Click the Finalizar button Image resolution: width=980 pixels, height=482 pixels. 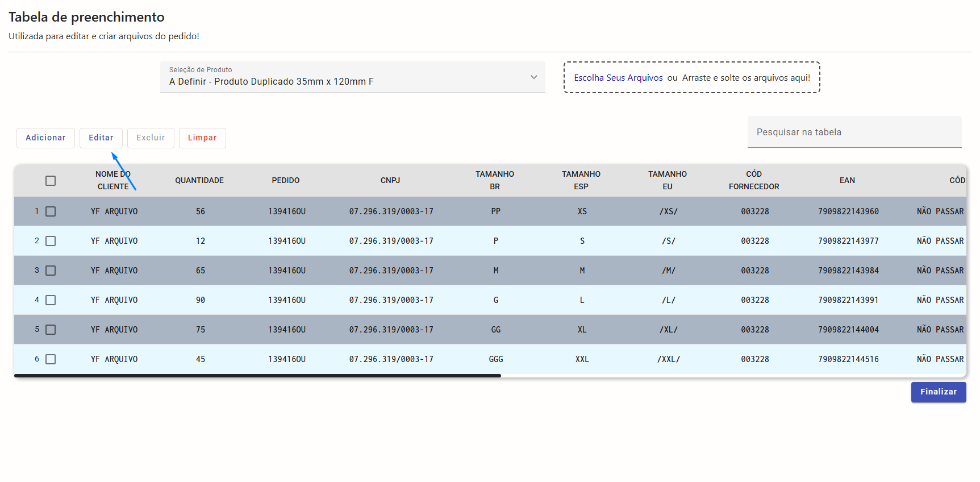938,392
